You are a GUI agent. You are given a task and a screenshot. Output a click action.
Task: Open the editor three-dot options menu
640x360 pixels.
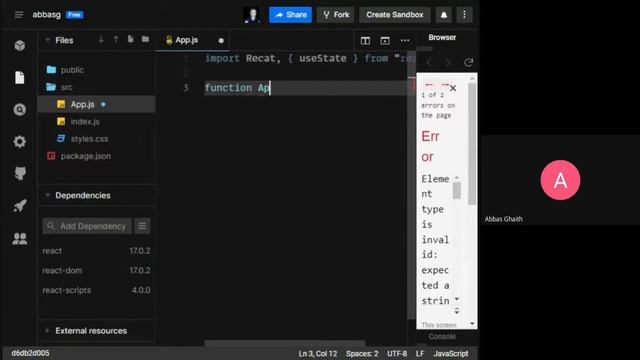coord(405,40)
